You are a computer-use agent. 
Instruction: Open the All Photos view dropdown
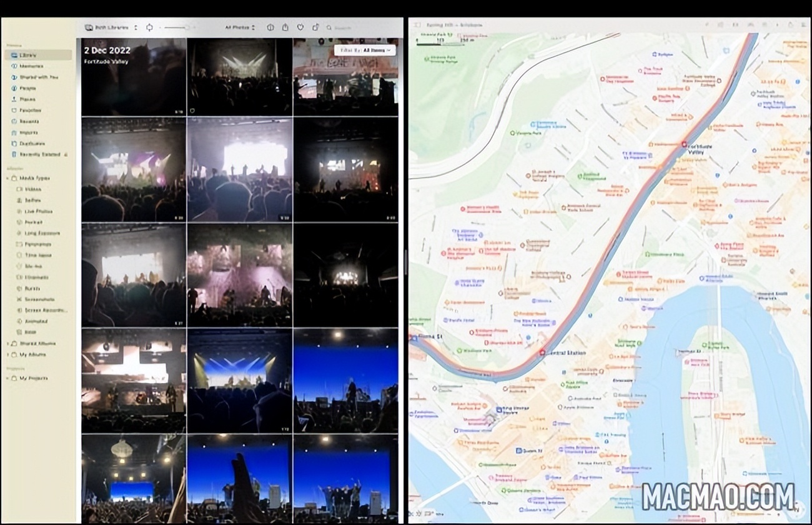pyautogui.click(x=240, y=27)
